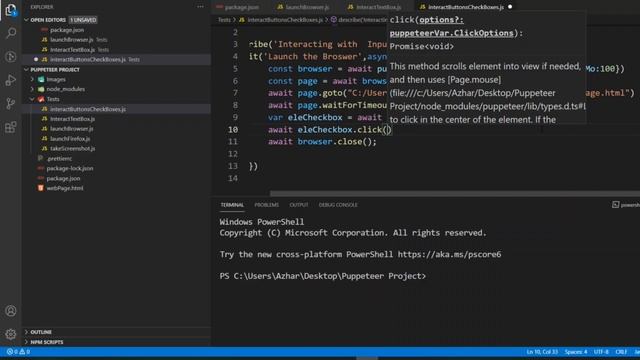
Task: Click line number 10 in gutter
Action: [233, 129]
